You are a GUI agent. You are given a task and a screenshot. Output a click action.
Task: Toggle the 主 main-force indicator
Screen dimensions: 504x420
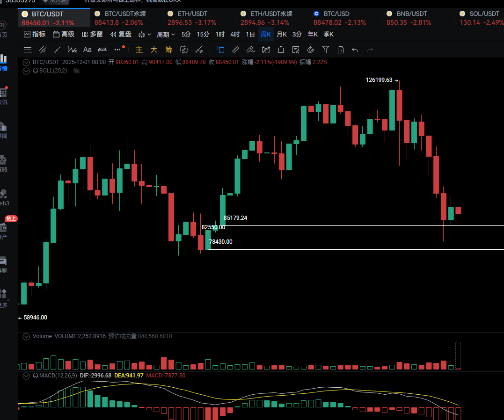pos(139,50)
